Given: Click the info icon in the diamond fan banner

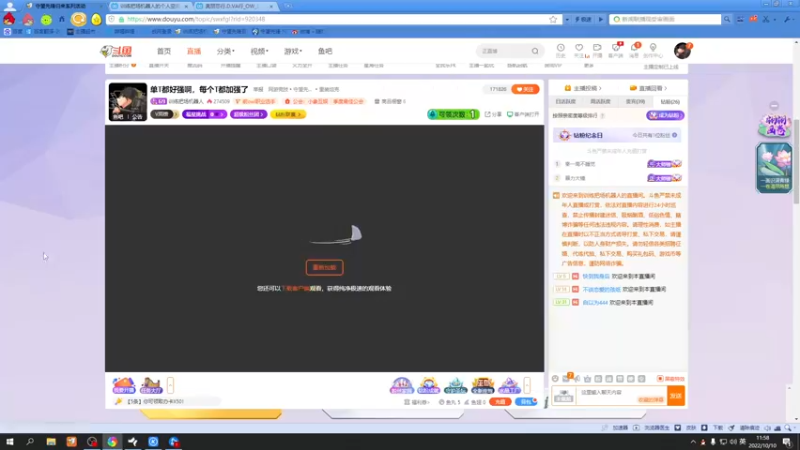Looking at the screenshot, I should (674, 135).
